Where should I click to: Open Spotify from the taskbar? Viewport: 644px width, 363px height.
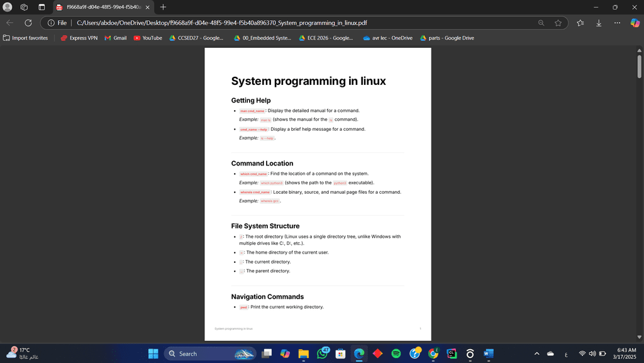click(x=396, y=354)
